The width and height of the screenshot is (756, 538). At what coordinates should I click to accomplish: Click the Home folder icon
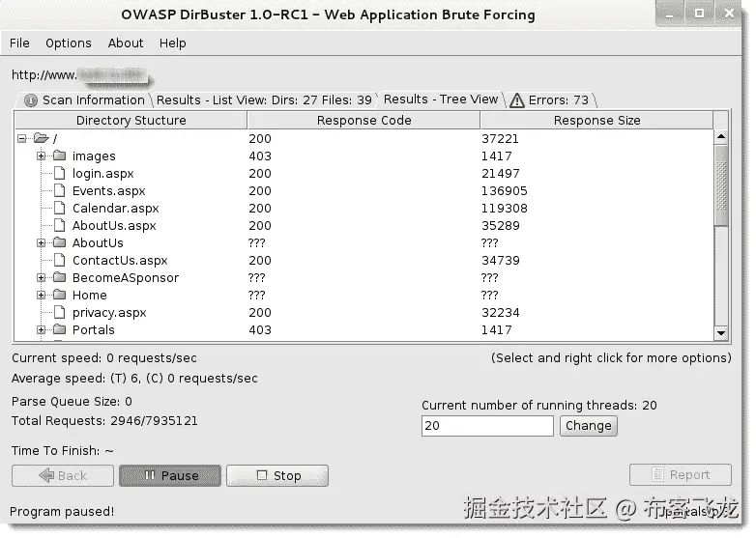[x=59, y=295]
